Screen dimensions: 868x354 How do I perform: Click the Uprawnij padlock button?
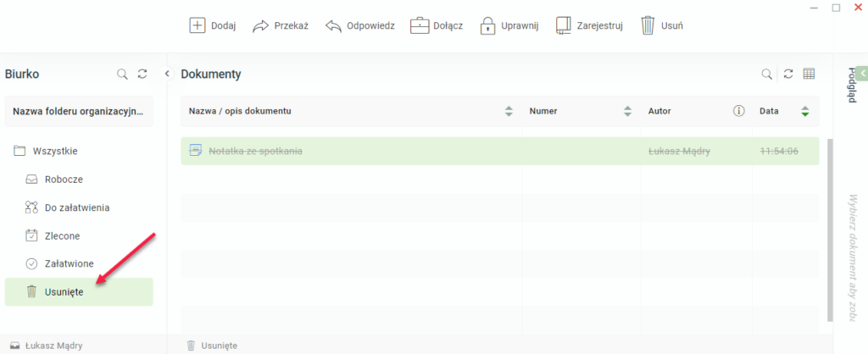tap(509, 26)
